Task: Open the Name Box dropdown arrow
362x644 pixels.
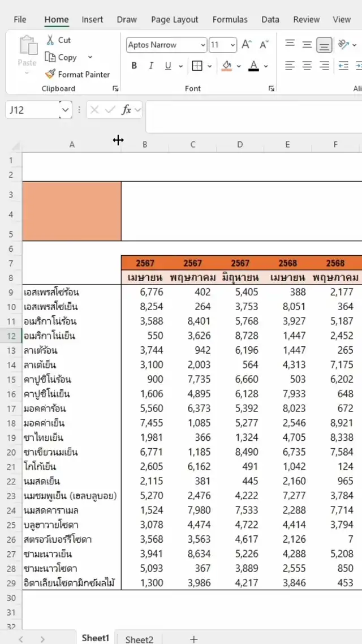Action: 66,110
